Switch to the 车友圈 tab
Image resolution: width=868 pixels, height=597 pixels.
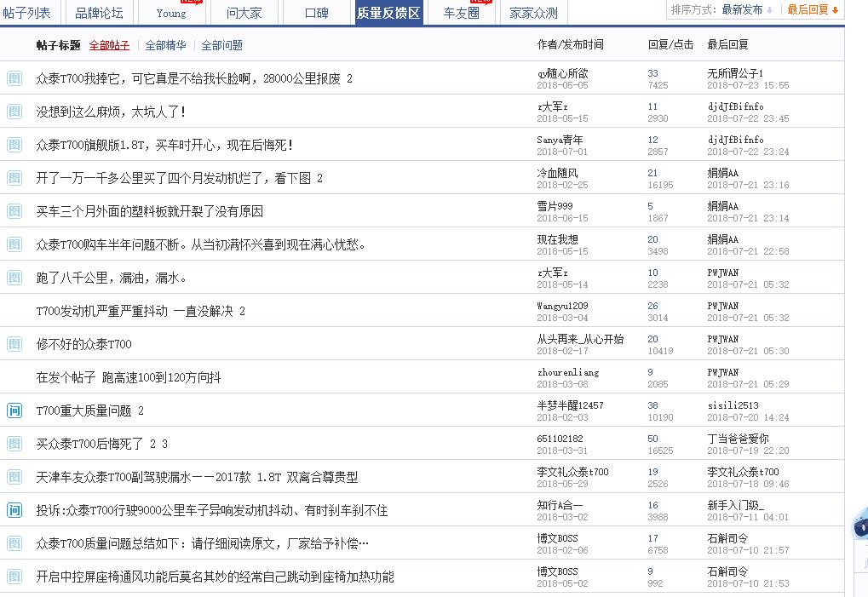(x=461, y=12)
